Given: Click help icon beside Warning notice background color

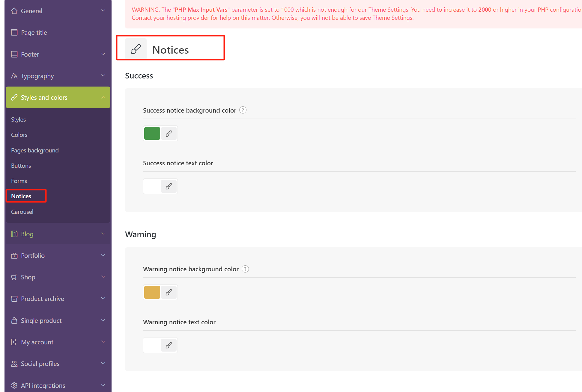Looking at the screenshot, I should [245, 269].
